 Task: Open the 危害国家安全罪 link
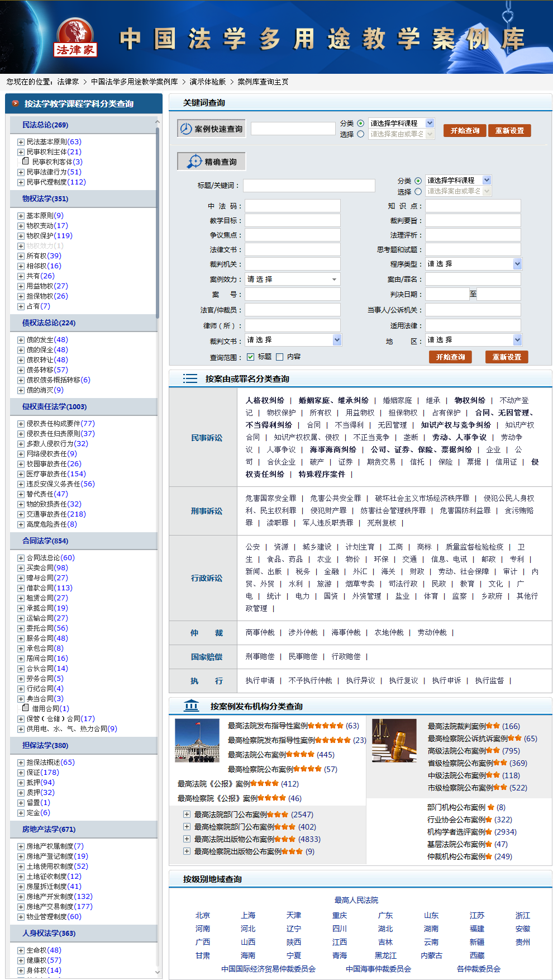[x=271, y=498]
